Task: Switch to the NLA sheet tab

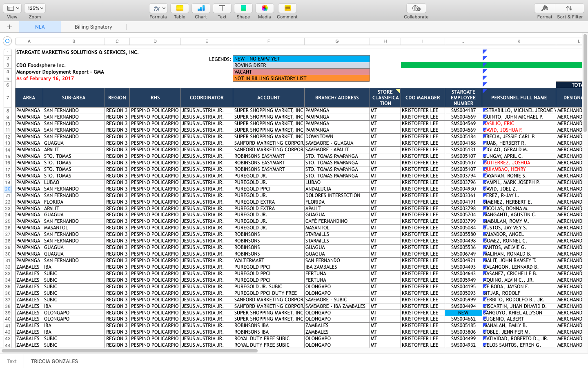Action: (40, 27)
